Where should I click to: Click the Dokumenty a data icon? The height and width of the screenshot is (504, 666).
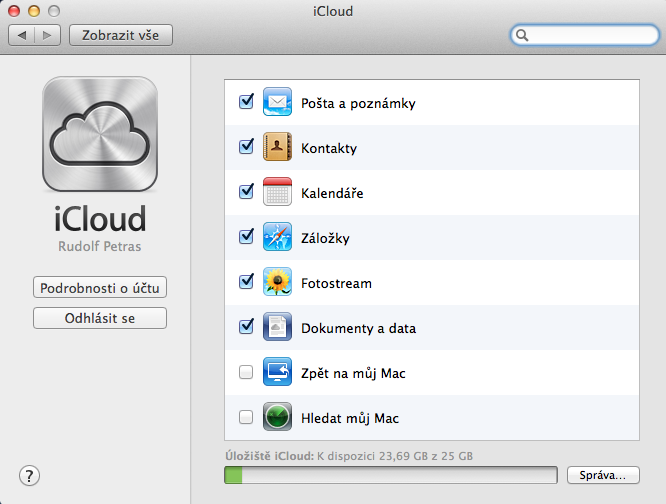(x=277, y=327)
